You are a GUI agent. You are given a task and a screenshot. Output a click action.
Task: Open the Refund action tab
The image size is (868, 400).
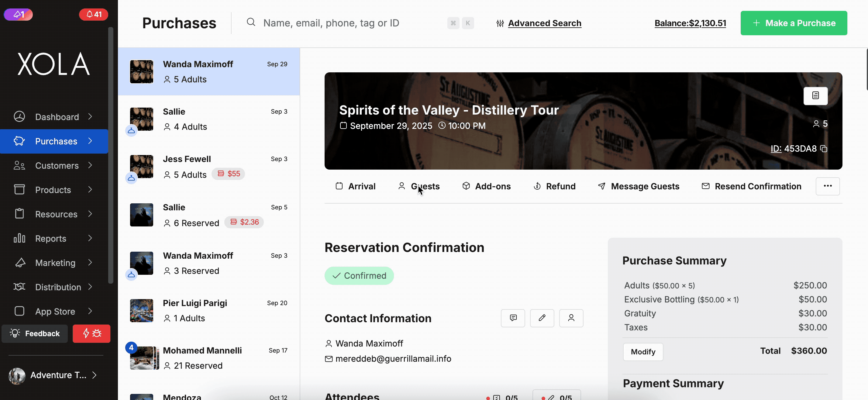click(554, 186)
